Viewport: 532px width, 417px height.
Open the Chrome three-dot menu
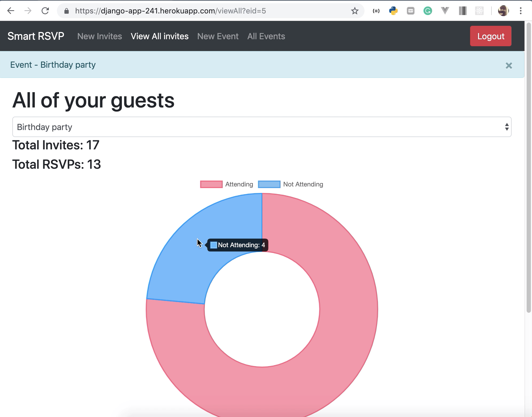(520, 11)
